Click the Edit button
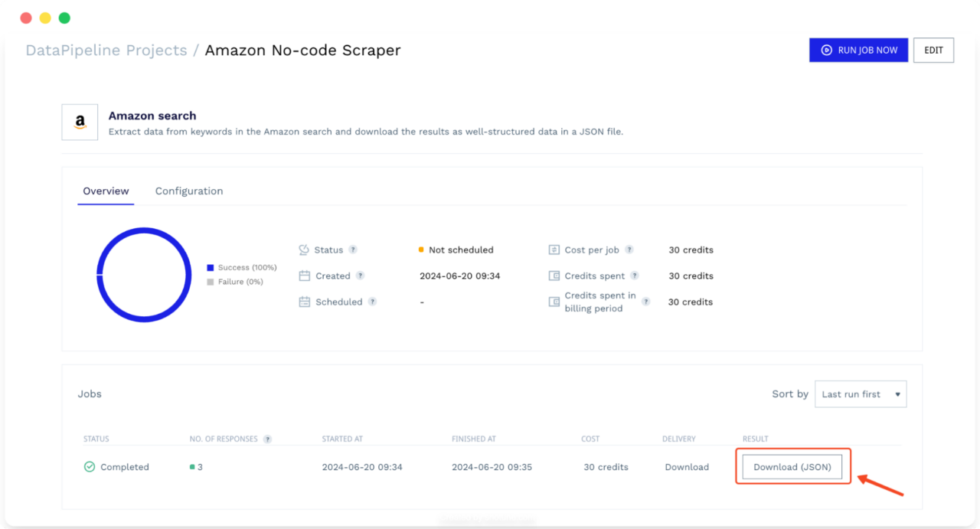This screenshot has width=980, height=529. click(x=933, y=51)
